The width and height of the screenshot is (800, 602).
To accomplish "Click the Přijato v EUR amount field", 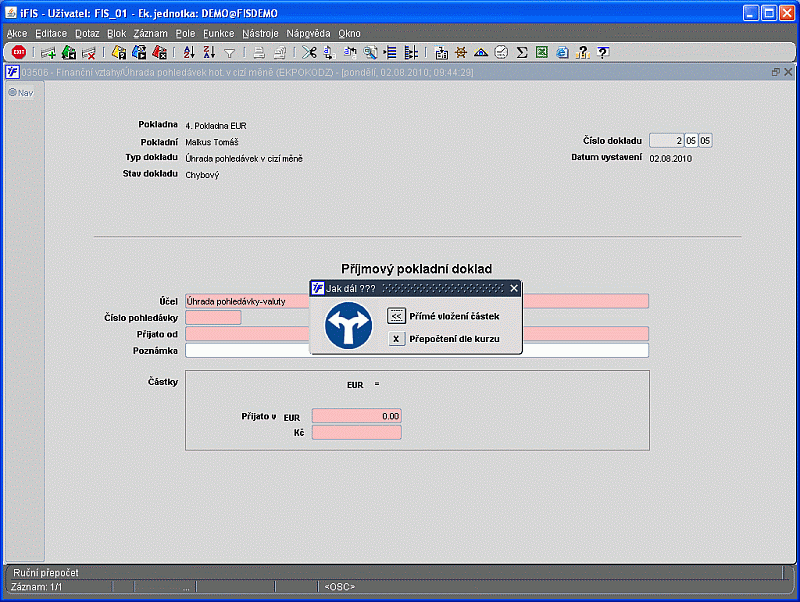I will point(356,416).
